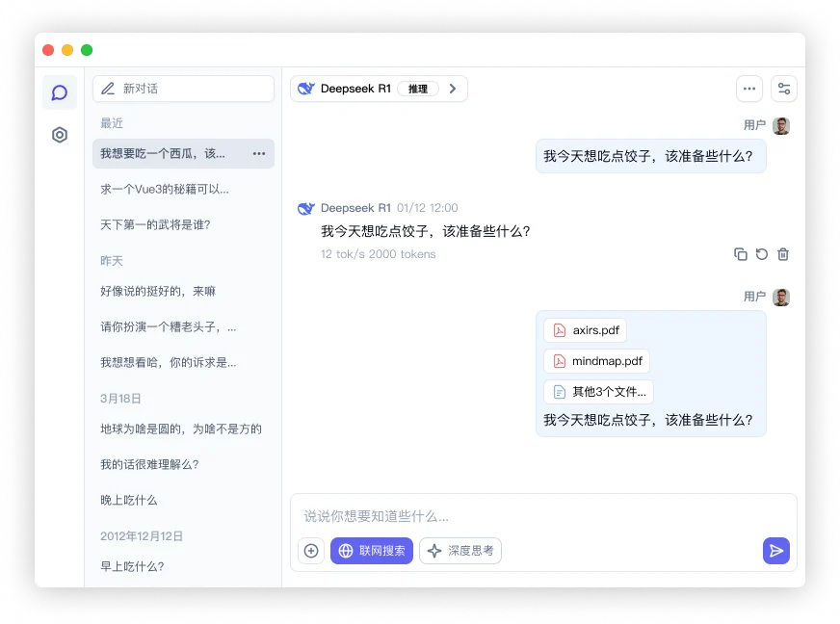Regenerate the response with refresh icon
Viewport: 840px width, 624px height.
tap(761, 254)
